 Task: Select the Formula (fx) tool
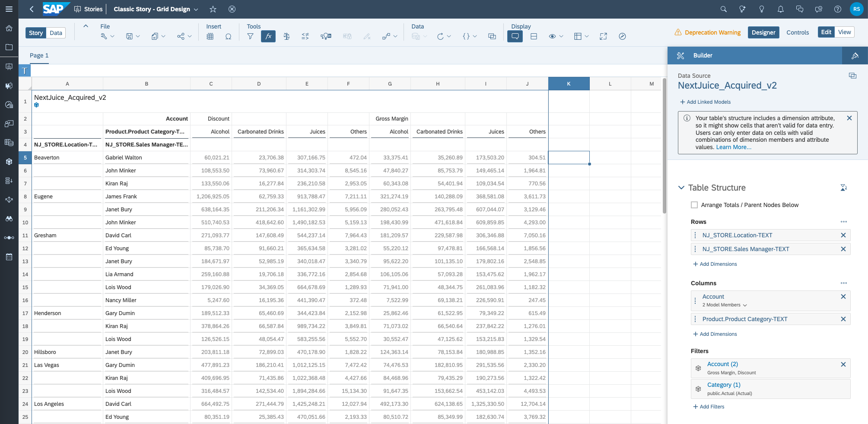268,36
